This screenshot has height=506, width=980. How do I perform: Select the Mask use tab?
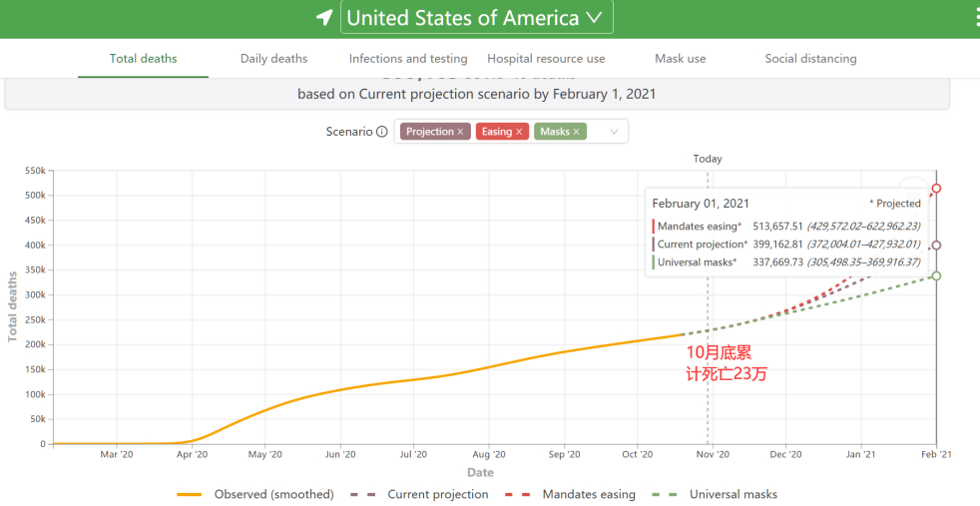click(680, 59)
